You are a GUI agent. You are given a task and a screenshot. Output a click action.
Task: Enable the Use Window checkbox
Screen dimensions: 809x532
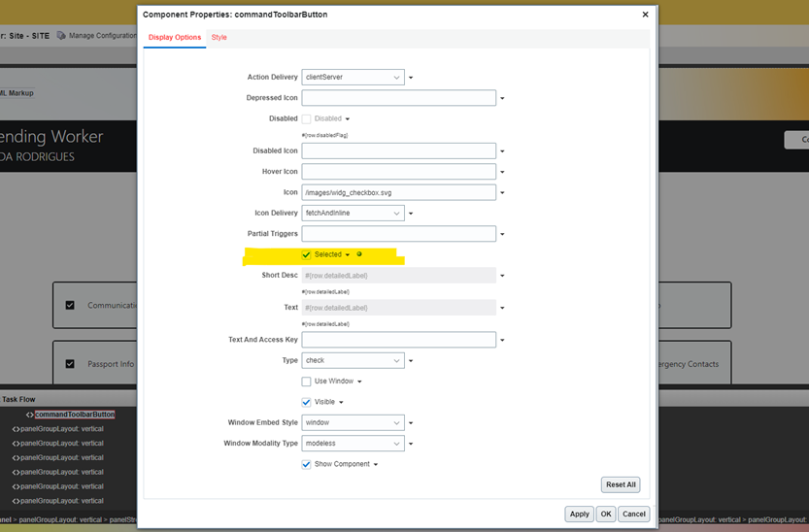pyautogui.click(x=307, y=382)
